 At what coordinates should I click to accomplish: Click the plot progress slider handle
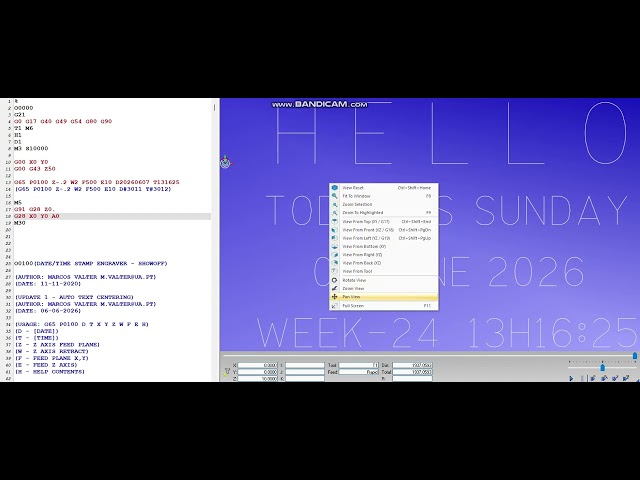point(635,356)
